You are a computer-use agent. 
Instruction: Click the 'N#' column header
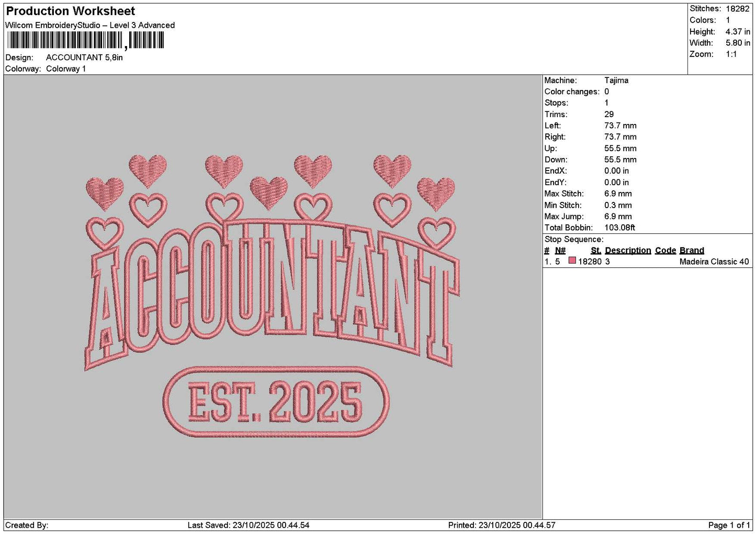(560, 251)
